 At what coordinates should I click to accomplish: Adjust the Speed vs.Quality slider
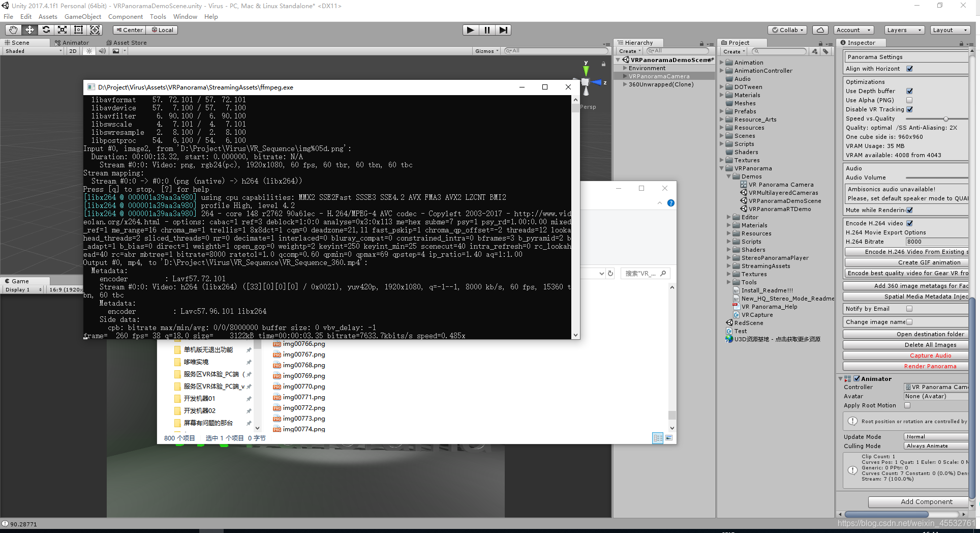click(945, 119)
